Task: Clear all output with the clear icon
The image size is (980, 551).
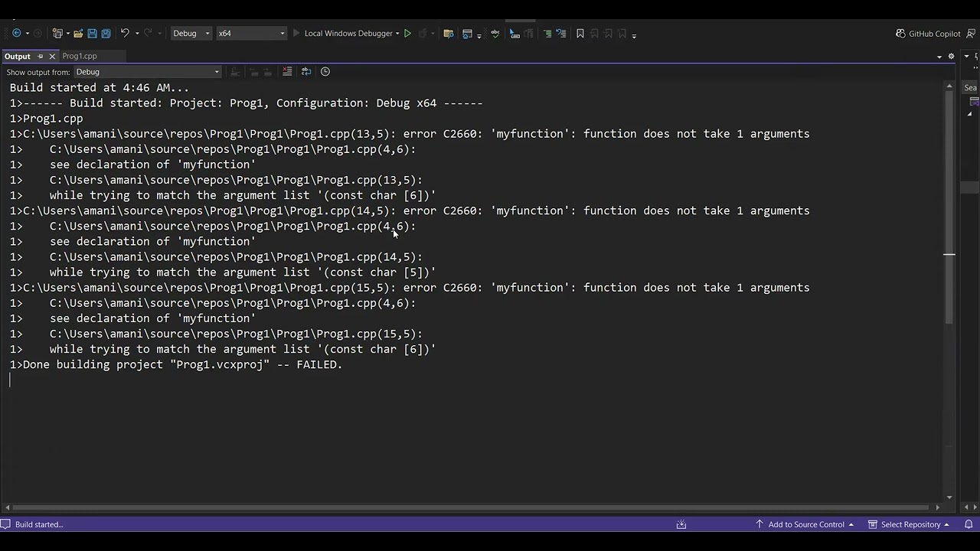Action: 287,71
